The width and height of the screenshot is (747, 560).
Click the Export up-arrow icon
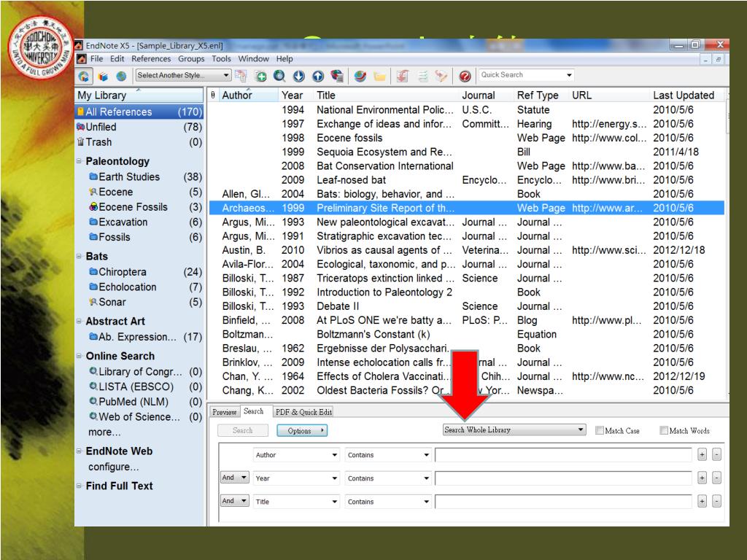point(318,76)
